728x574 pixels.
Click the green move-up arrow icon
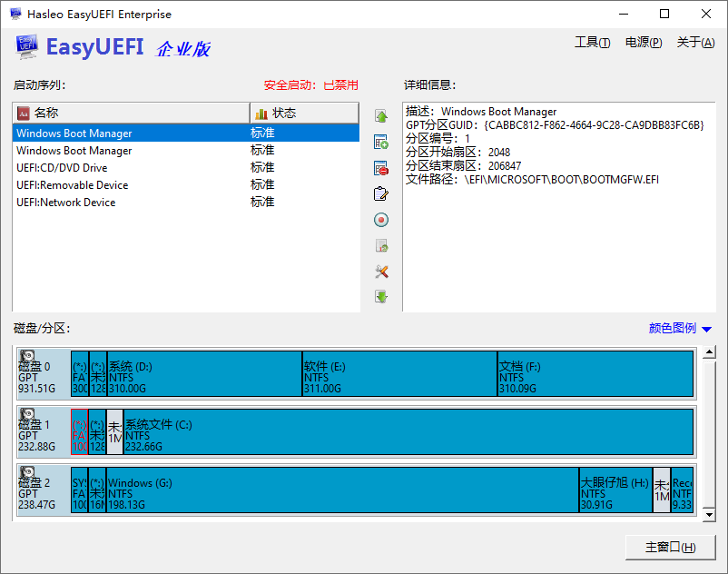[381, 116]
